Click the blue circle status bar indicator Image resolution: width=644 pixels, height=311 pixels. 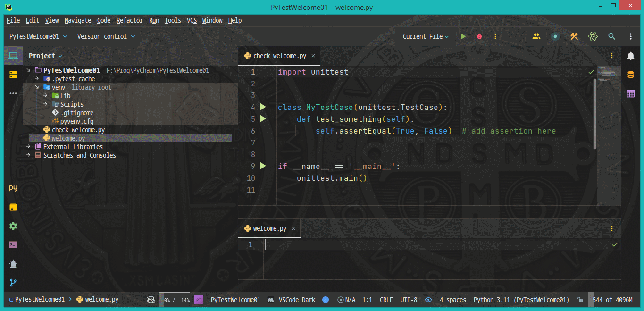(326, 300)
